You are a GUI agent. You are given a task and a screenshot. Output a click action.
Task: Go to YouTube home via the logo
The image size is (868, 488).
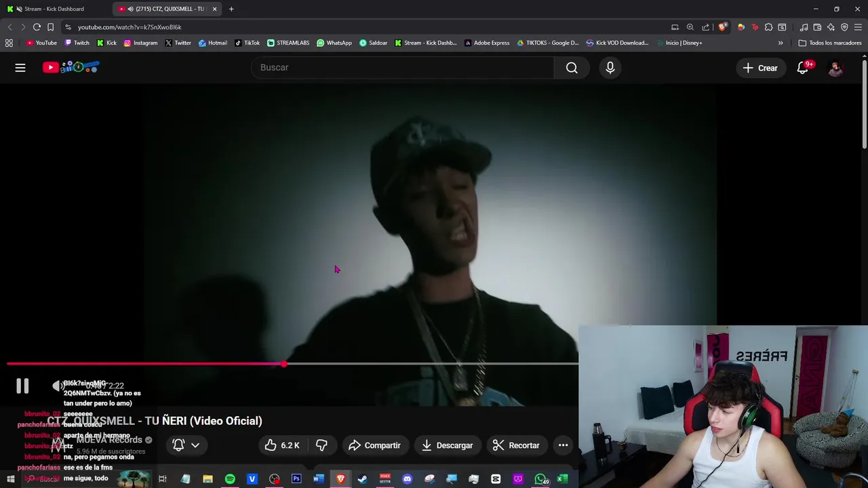pos(71,67)
